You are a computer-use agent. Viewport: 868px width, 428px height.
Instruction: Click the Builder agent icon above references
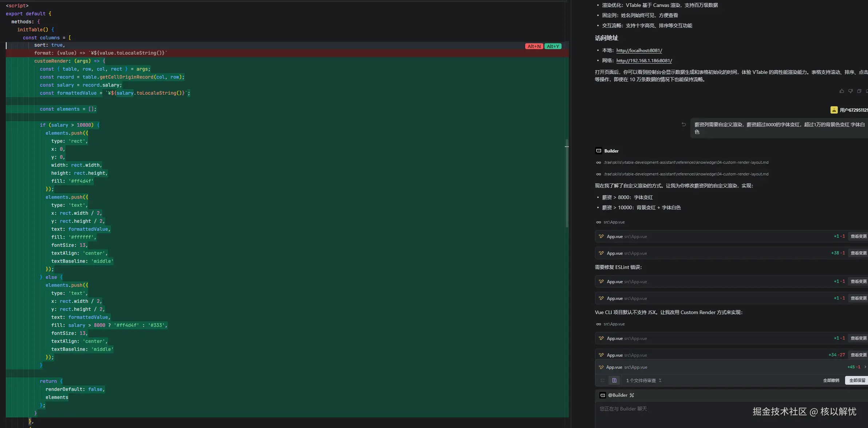click(599, 151)
